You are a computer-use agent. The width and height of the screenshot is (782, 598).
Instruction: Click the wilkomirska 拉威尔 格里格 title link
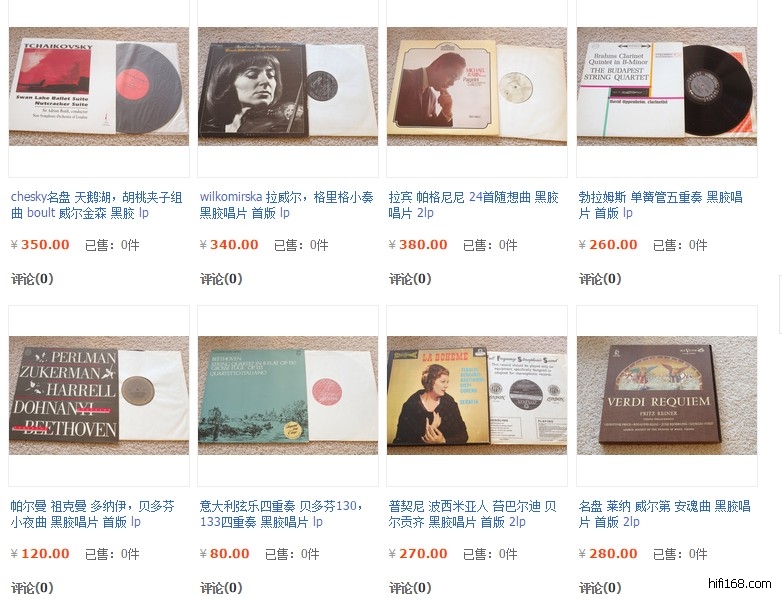pos(286,205)
